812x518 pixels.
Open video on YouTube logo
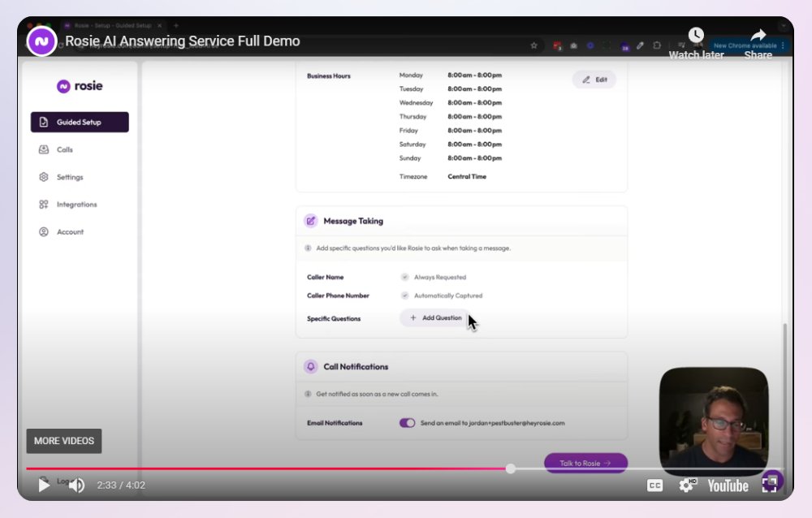728,486
